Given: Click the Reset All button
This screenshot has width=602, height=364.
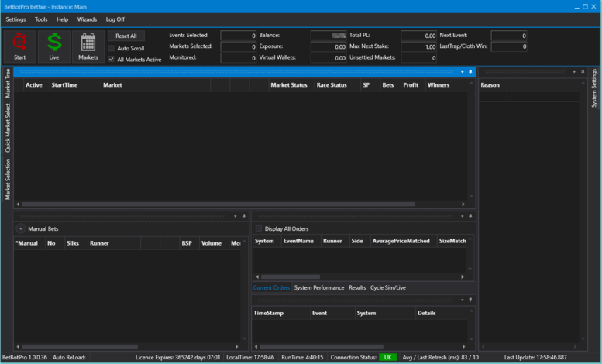Looking at the screenshot, I should click(x=126, y=36).
